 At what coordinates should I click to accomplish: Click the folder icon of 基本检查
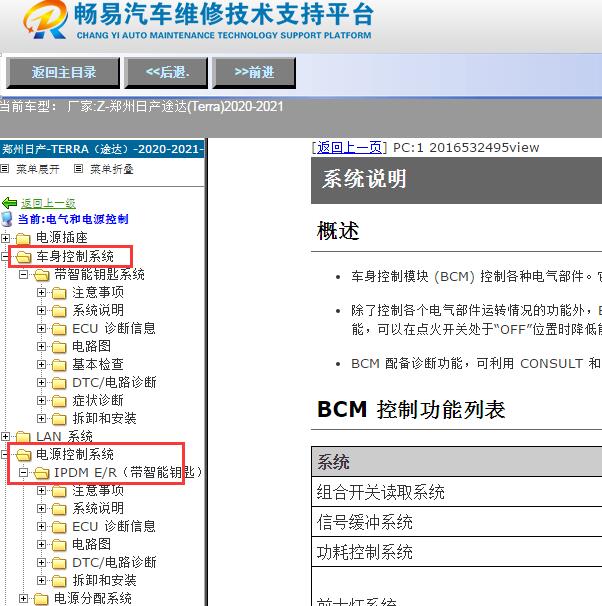click(59, 365)
